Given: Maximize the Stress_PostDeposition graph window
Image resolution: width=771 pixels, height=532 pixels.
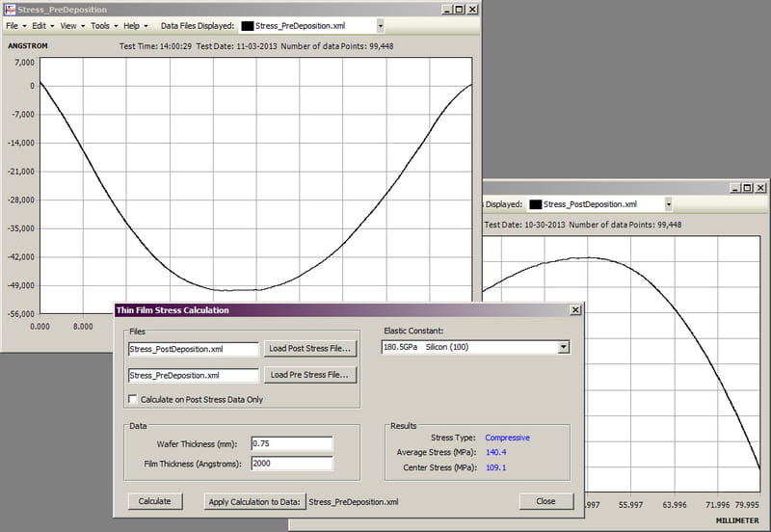Looking at the screenshot, I should pyautogui.click(x=747, y=187).
